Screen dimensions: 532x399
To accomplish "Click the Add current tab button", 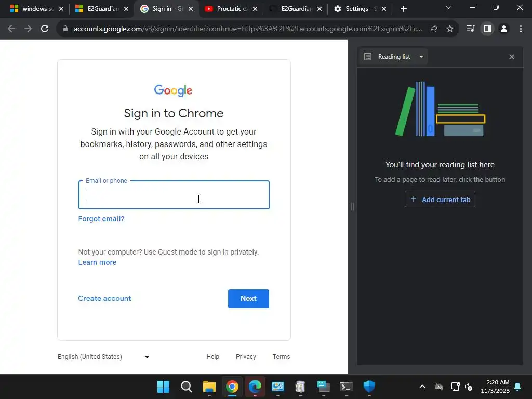I will point(440,199).
